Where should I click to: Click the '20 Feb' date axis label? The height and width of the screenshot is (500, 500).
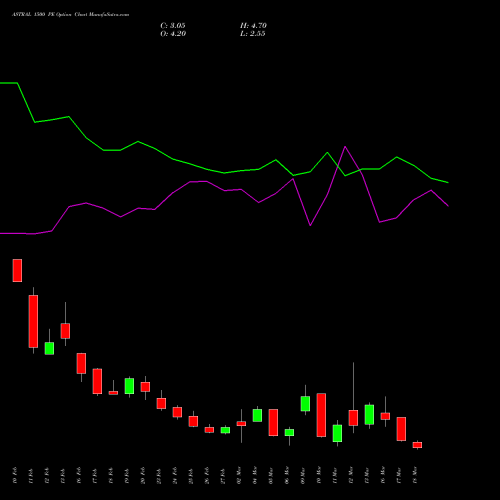(x=143, y=475)
